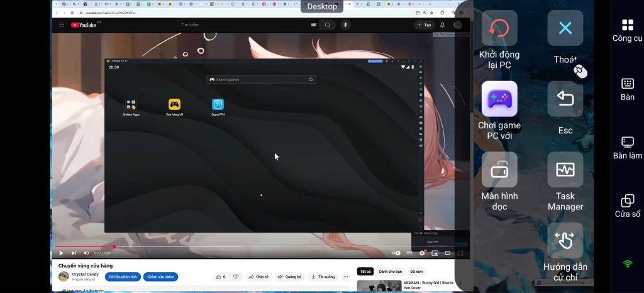Like the video with thumbs up
Screen dimensions: 644x293
coord(218,277)
